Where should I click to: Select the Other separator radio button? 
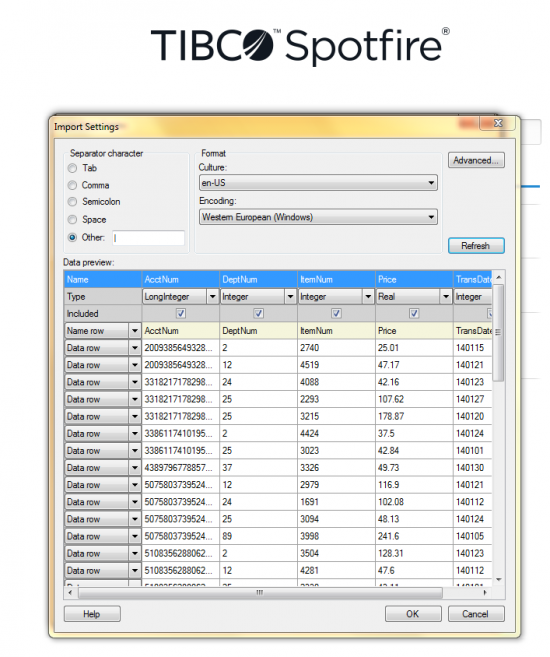tap(72, 238)
